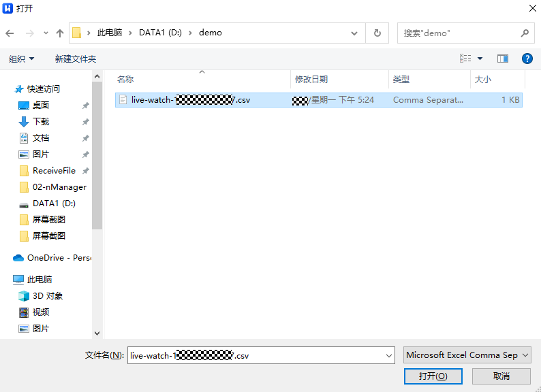Open the 组织 menu

coord(21,59)
